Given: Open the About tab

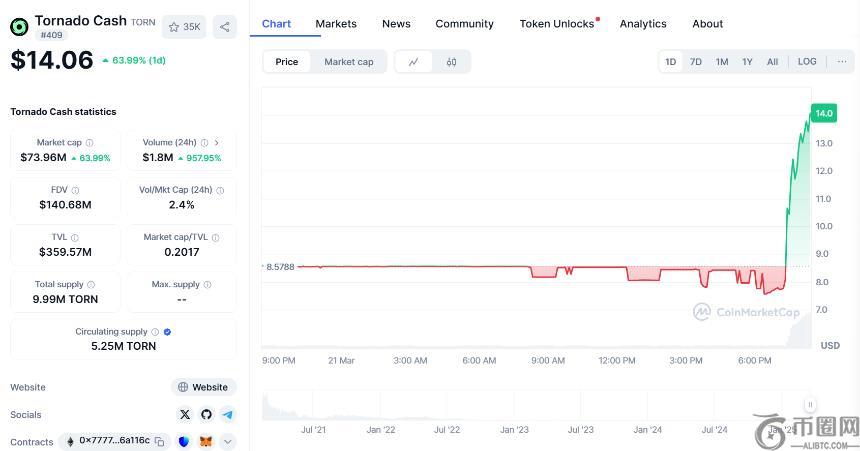Looking at the screenshot, I should pos(708,24).
